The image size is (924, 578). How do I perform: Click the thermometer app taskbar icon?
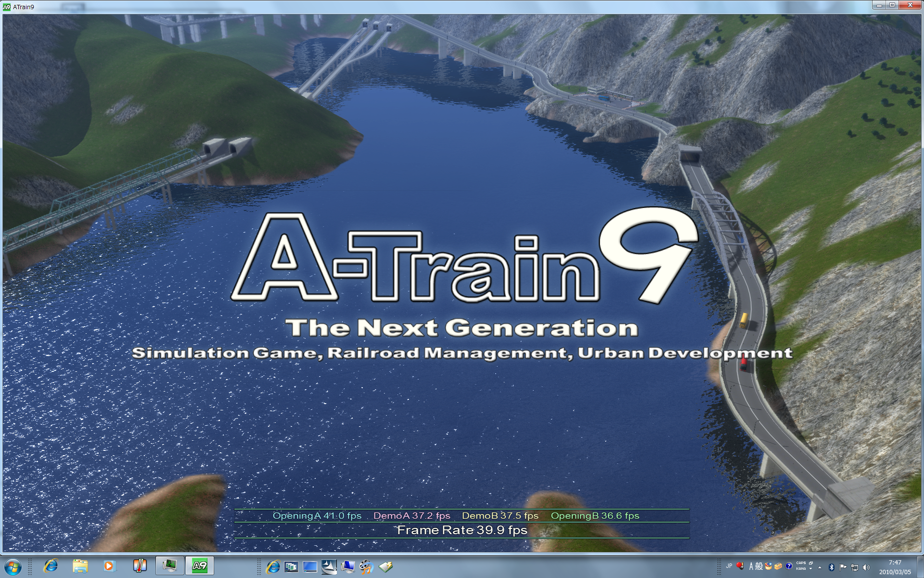(140, 566)
